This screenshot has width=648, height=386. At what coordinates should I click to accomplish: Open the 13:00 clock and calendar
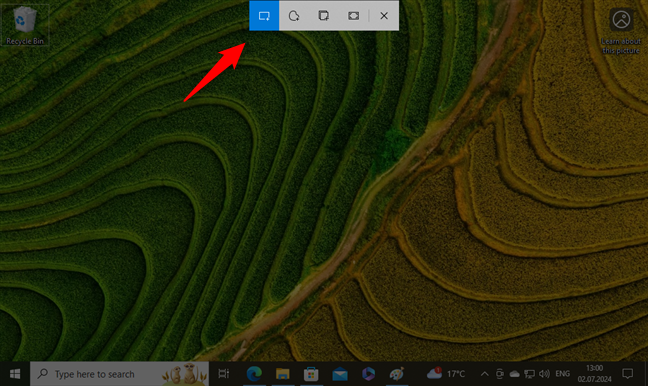(x=594, y=374)
